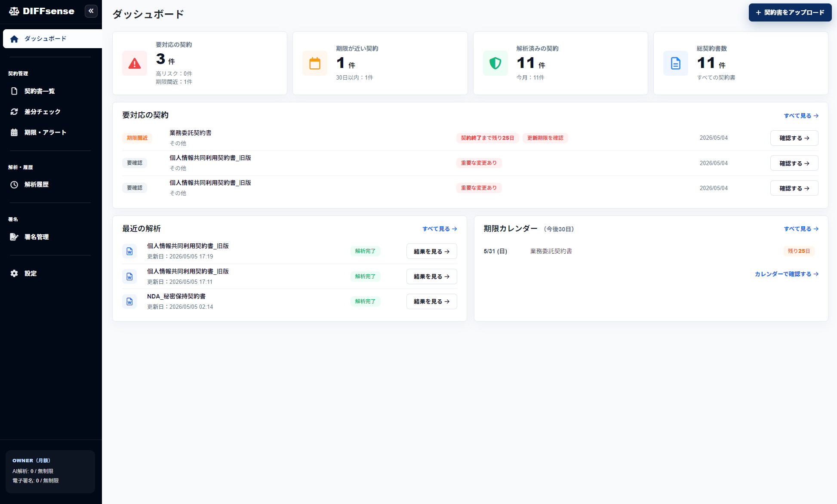The image size is (837, 504).
Task: Click 残り25日 badge in calendar
Action: pos(799,251)
